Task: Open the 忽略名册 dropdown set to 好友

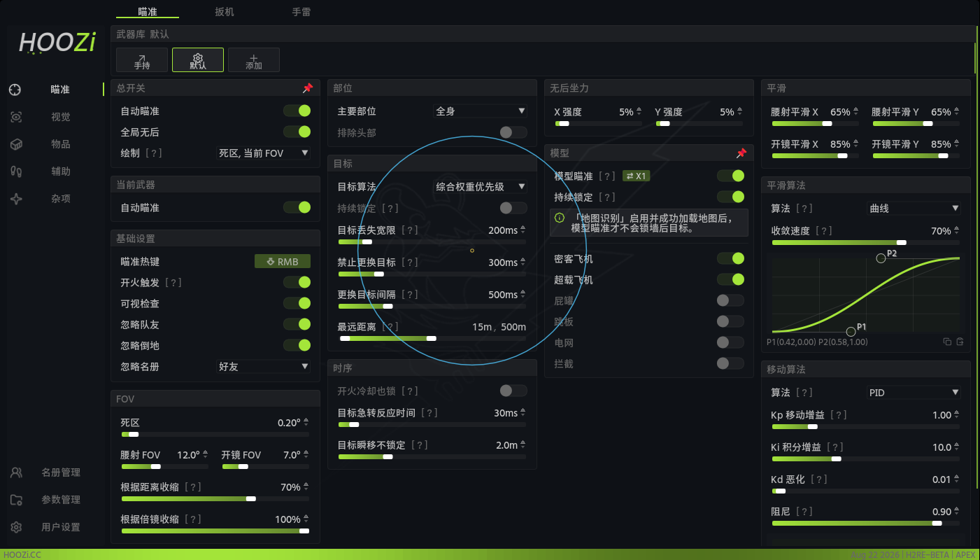Action: (263, 366)
